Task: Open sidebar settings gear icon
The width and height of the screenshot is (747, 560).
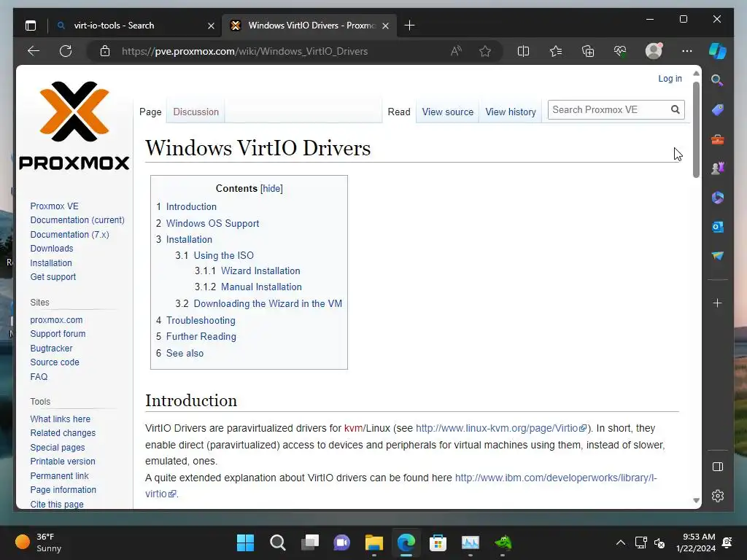Action: point(718,496)
